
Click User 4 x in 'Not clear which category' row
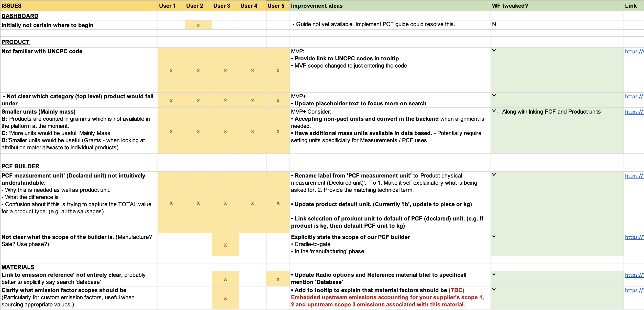[252, 101]
